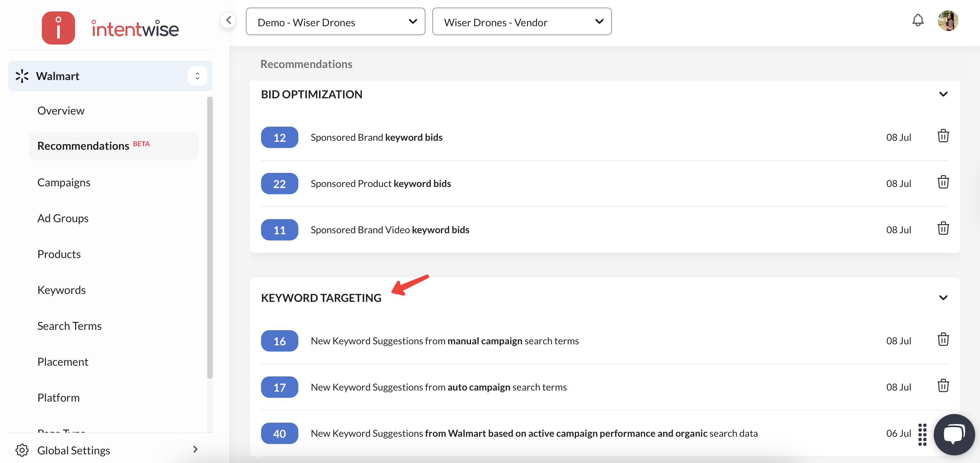Open manual campaign search terms suggestions

(444, 341)
